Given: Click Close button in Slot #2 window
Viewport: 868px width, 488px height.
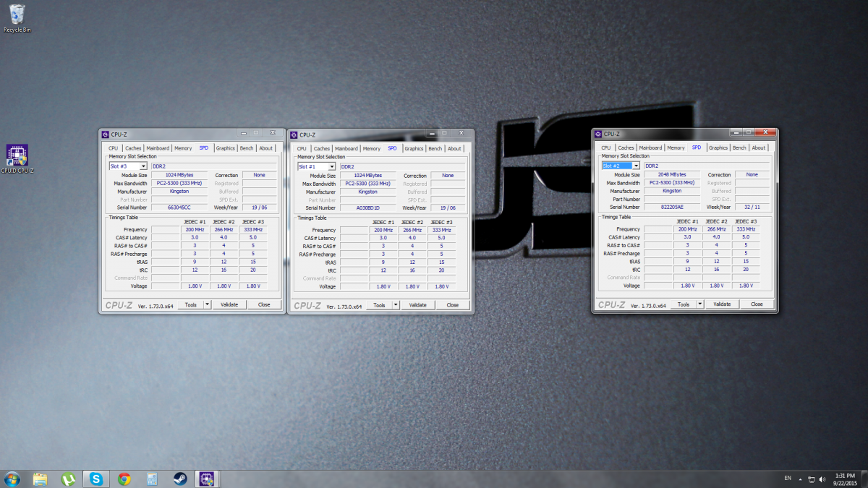Looking at the screenshot, I should (x=757, y=304).
